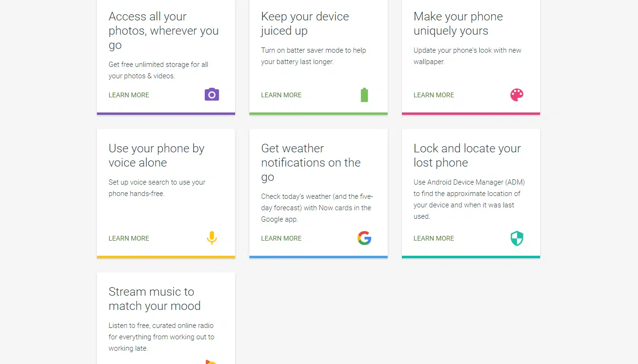Select 'Lock and locate your lost phone' title
Image resolution: width=638 pixels, height=364 pixels.
point(467,155)
